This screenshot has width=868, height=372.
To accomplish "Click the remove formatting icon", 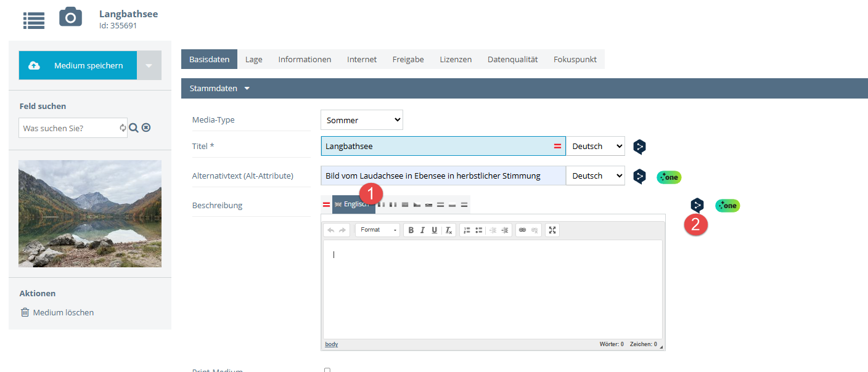I will tap(449, 230).
